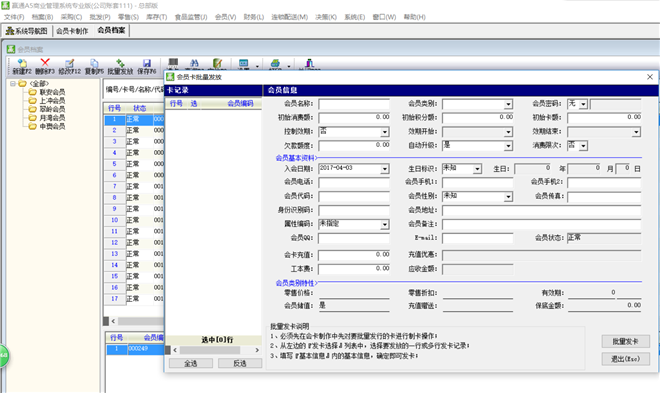Collapse the 全部 tree root node
660x393 pixels.
click(x=13, y=84)
